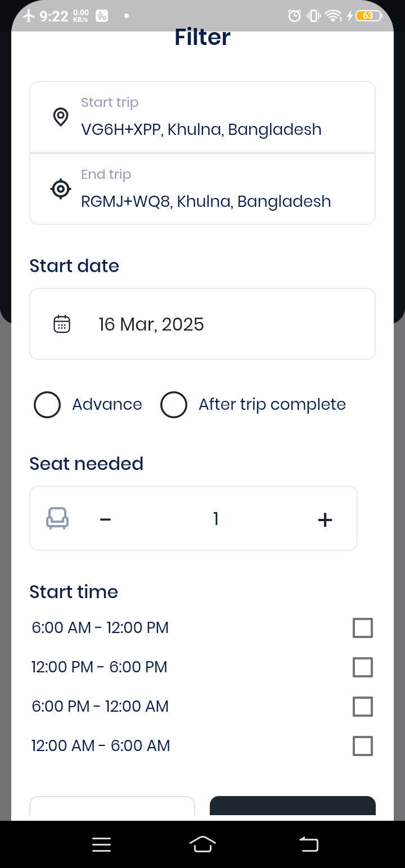Tap the Android home navigation icon
The width and height of the screenshot is (405, 868).
[x=203, y=844]
